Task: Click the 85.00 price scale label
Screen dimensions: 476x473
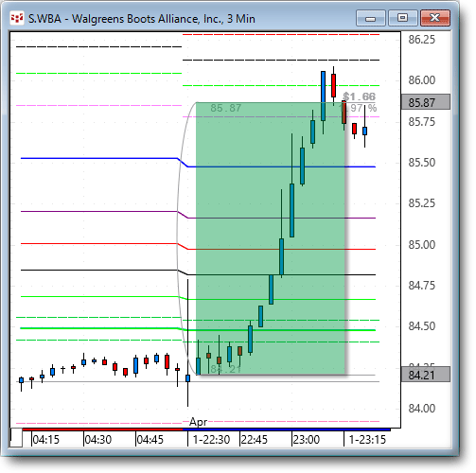Action: (x=422, y=244)
